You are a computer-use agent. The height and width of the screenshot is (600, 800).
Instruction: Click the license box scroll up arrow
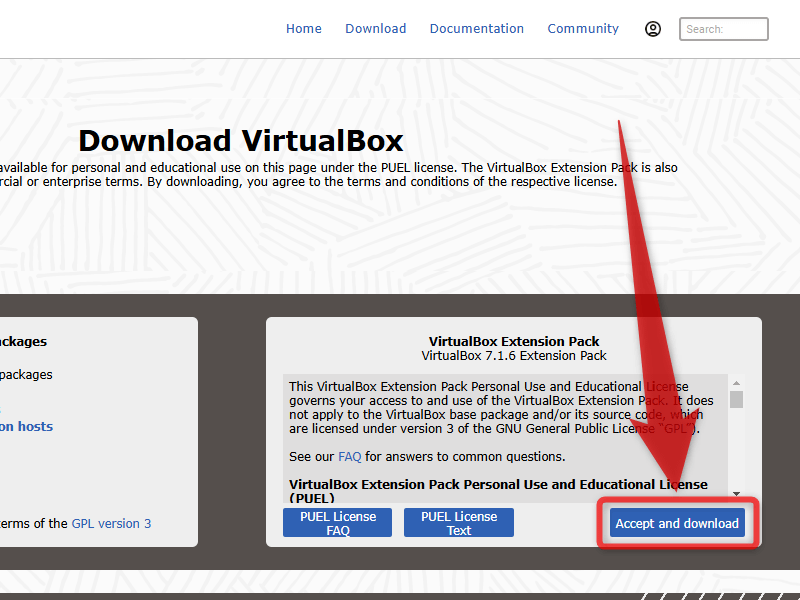pyautogui.click(x=736, y=383)
